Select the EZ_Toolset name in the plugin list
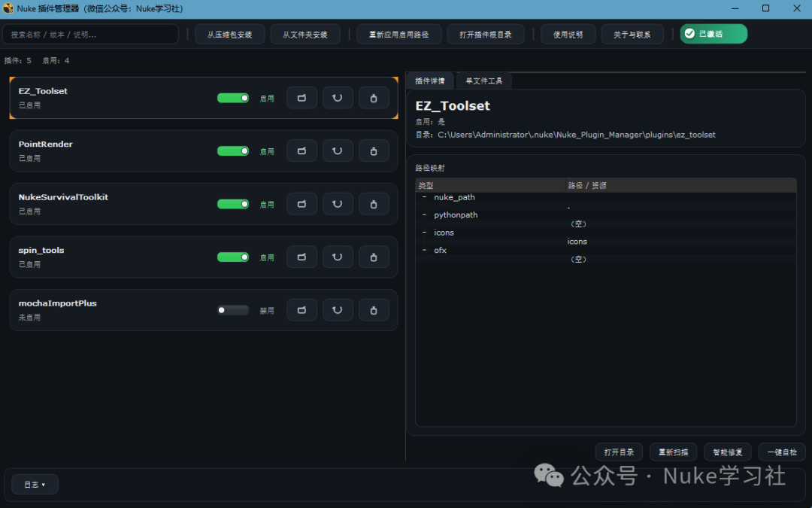 point(43,91)
